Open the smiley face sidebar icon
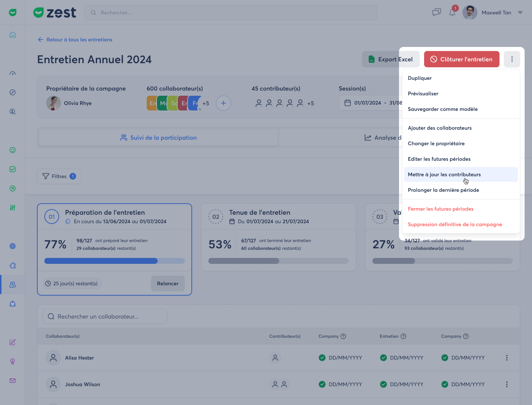Viewport: 532px width, 405px height. (13, 150)
